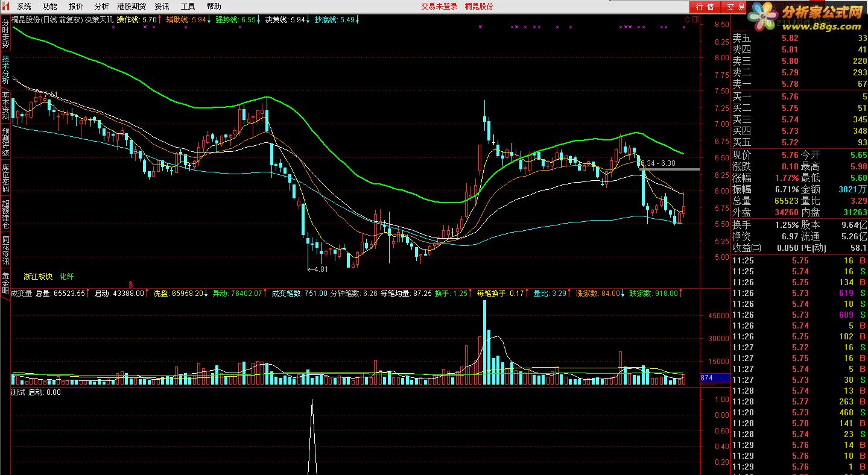This screenshot has width=868, height=475.
Task: Select the 卖五 order row at 5.82
Action: (x=799, y=38)
